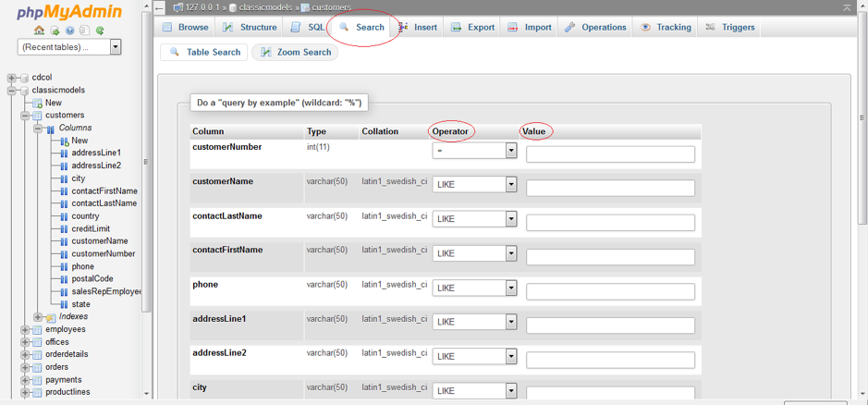Click the Table Search button

tap(203, 53)
